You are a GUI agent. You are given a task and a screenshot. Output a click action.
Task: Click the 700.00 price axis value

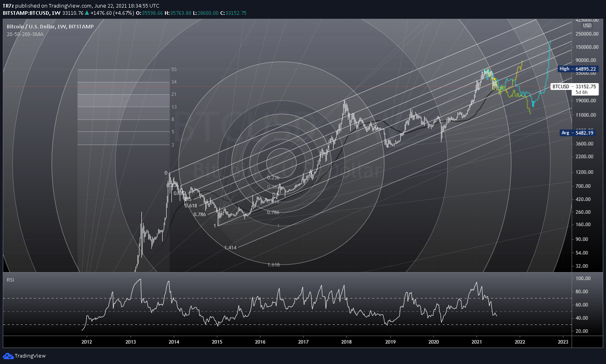583,186
